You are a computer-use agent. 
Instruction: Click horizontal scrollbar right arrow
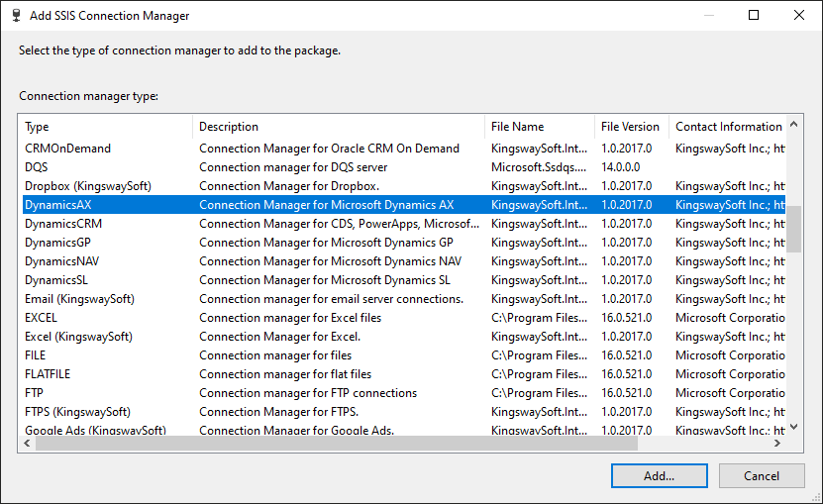click(x=777, y=443)
